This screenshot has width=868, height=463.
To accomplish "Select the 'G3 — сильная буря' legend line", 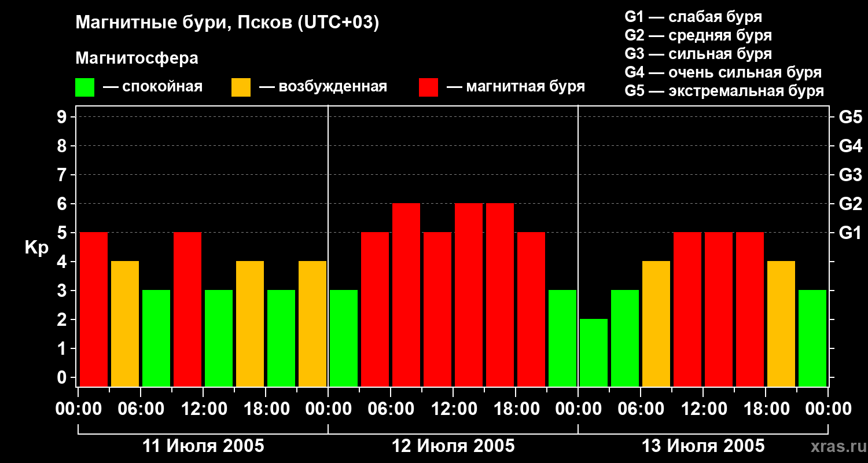I will click(x=698, y=54).
